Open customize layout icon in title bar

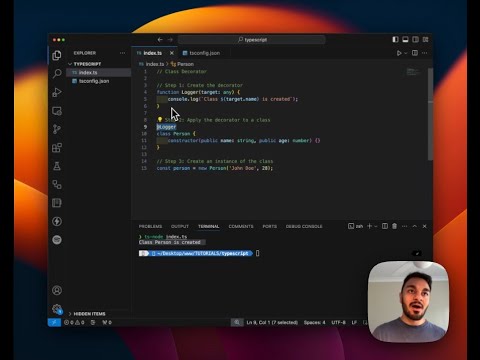point(426,40)
